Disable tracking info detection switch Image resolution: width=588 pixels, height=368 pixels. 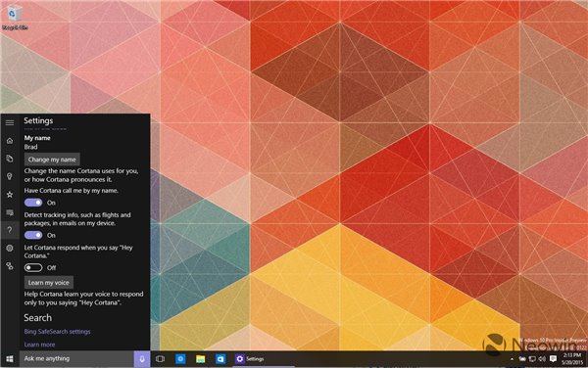coord(33,235)
